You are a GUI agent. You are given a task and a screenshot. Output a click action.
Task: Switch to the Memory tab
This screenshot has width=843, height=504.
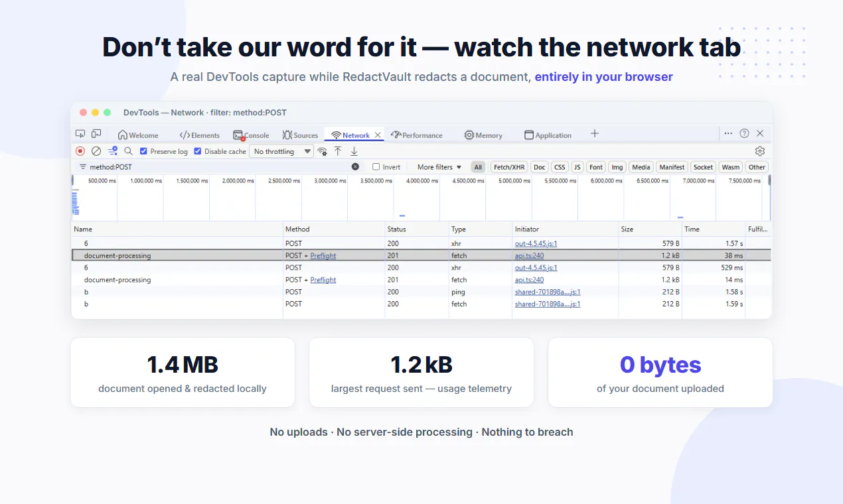coord(483,135)
